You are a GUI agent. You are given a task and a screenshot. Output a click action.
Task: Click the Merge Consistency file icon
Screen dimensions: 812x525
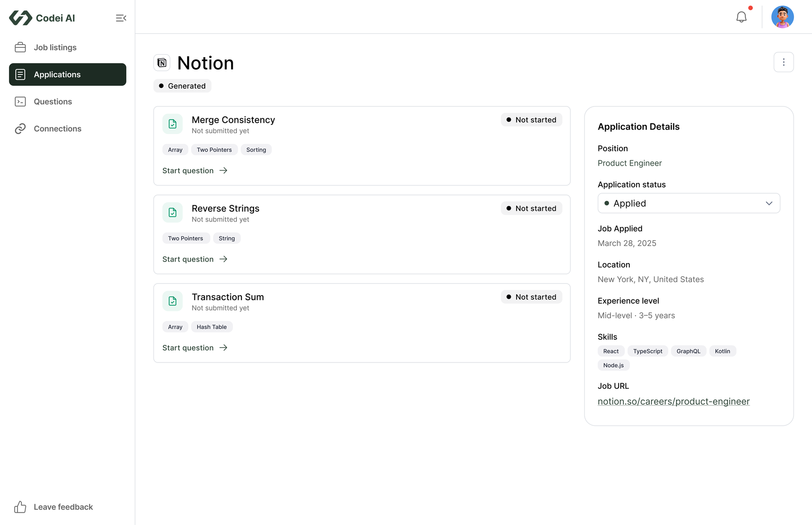[172, 124]
